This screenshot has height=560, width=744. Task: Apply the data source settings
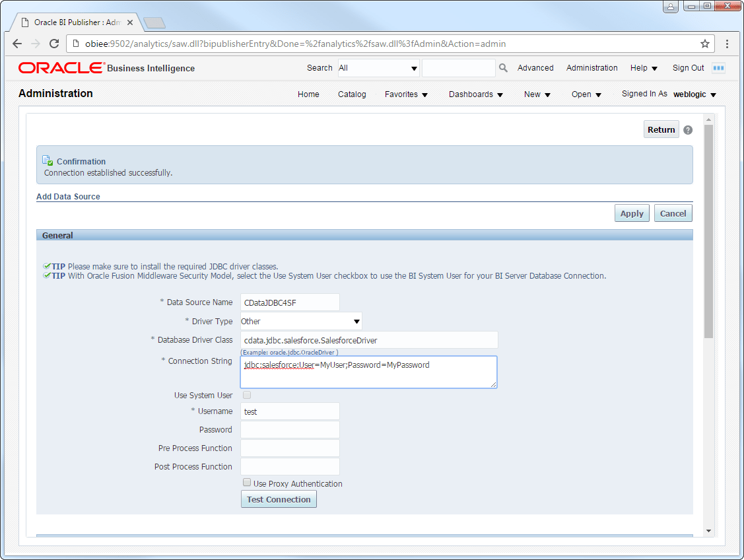click(631, 213)
